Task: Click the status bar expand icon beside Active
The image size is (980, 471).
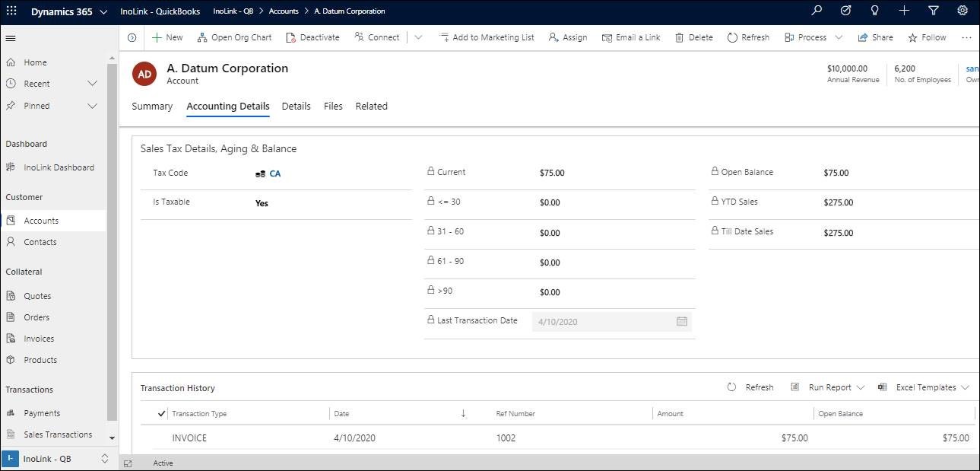Action: pos(128,463)
